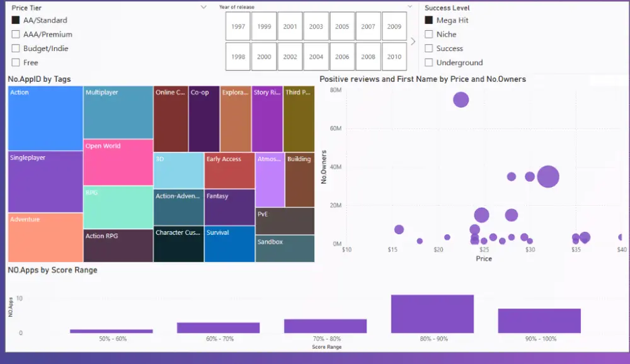Choose the 2005 year tile
The width and height of the screenshot is (630, 364).
tap(342, 26)
